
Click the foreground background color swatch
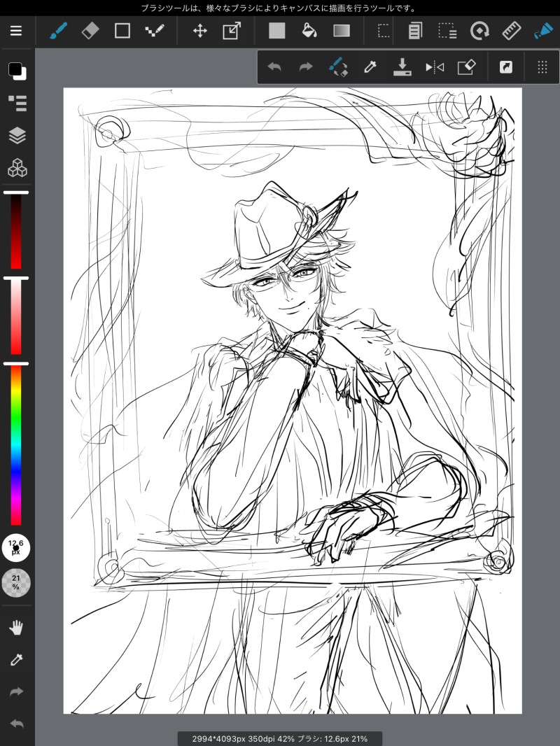[17, 71]
